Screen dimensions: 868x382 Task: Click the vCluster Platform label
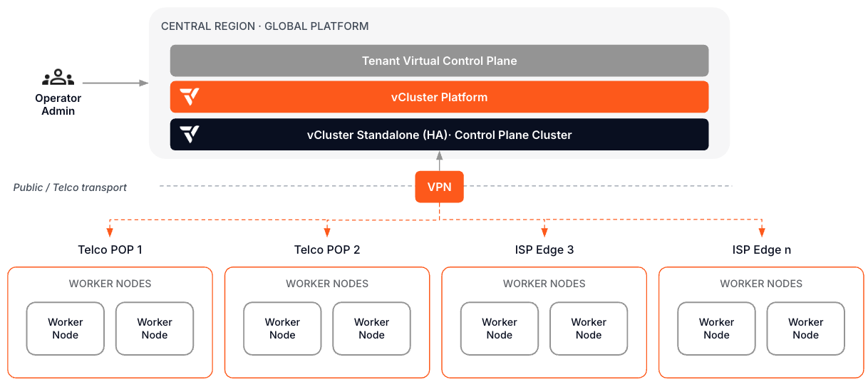point(439,97)
